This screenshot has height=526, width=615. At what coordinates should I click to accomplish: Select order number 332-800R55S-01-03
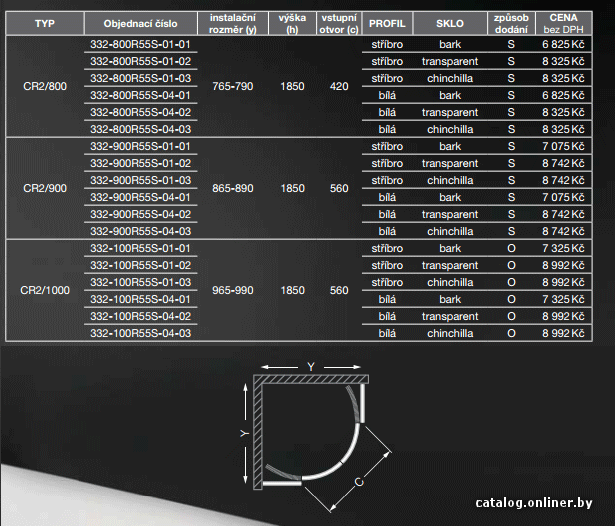click(140, 78)
